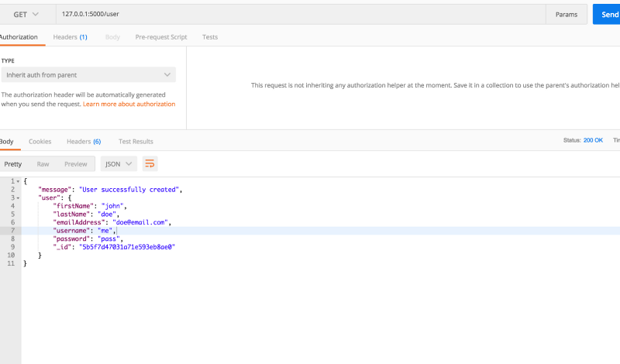Select the response Body tab
This screenshot has height=364, width=620.
tap(7, 142)
